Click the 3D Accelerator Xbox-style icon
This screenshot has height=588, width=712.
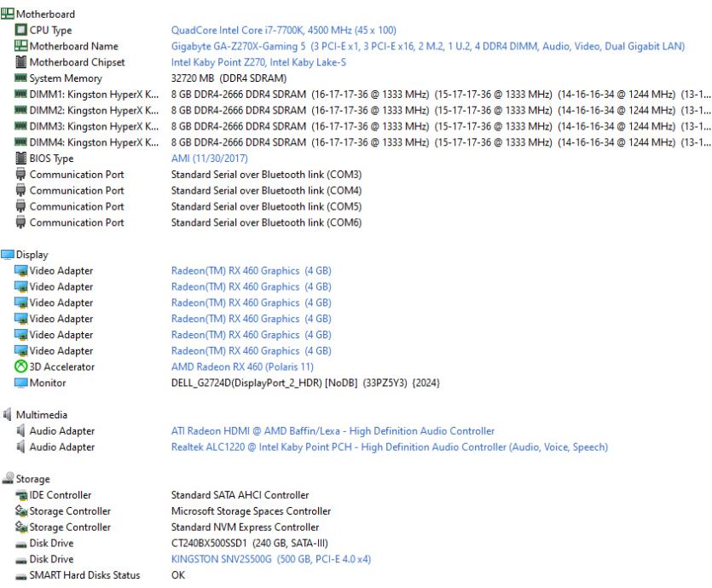(x=20, y=366)
